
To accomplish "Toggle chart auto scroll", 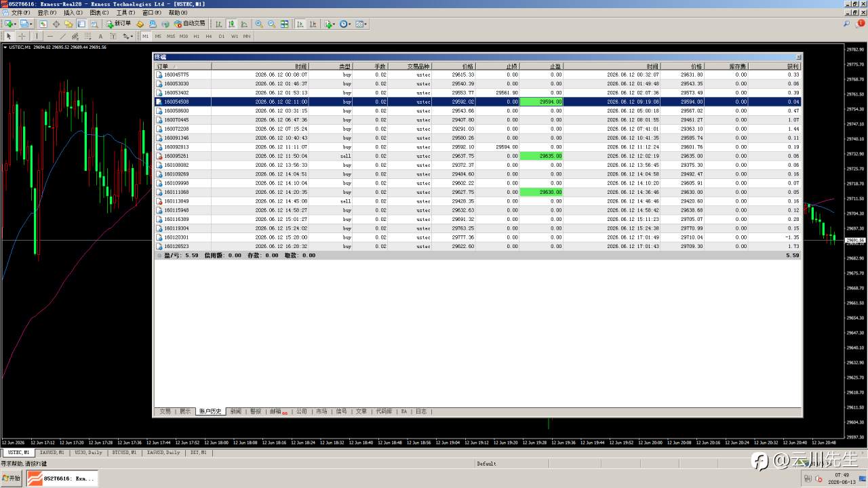I will coord(300,24).
